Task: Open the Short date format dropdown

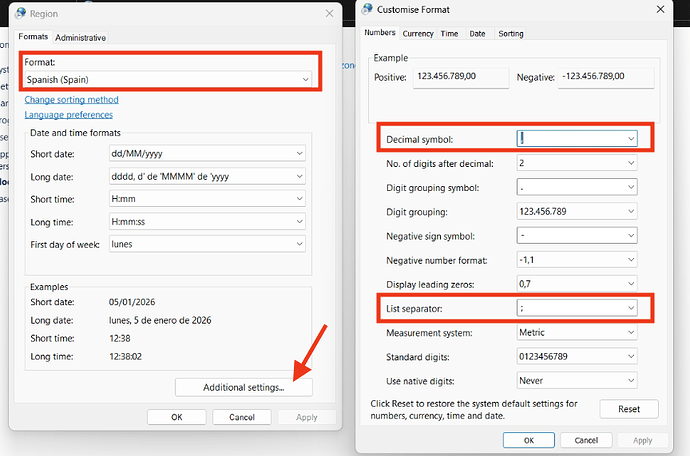Action: coord(206,153)
